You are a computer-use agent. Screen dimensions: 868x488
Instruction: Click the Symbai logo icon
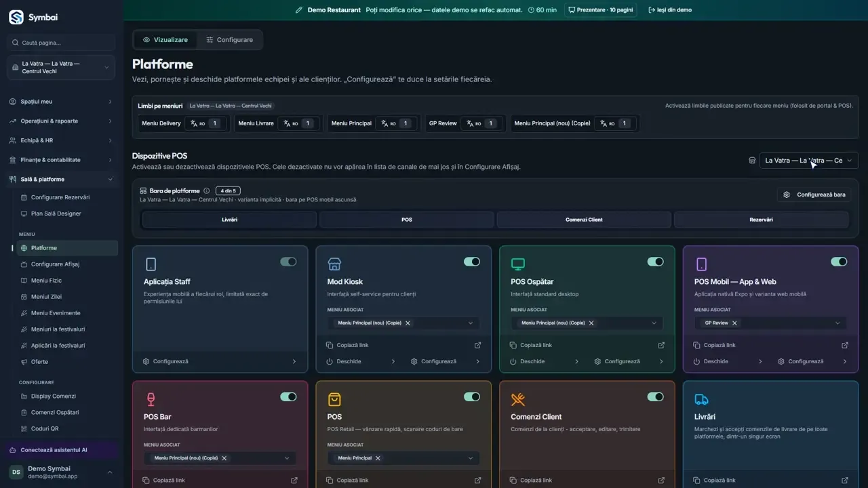[16, 18]
